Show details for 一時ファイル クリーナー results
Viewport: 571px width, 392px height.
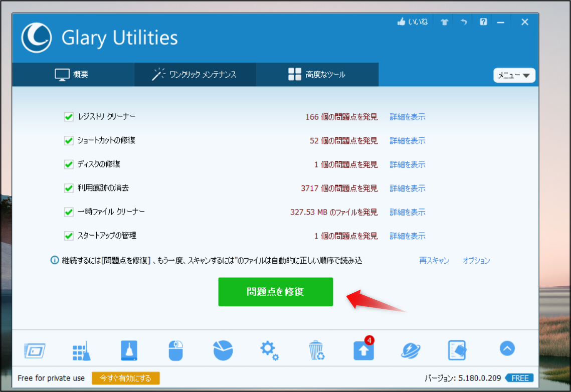click(x=408, y=212)
